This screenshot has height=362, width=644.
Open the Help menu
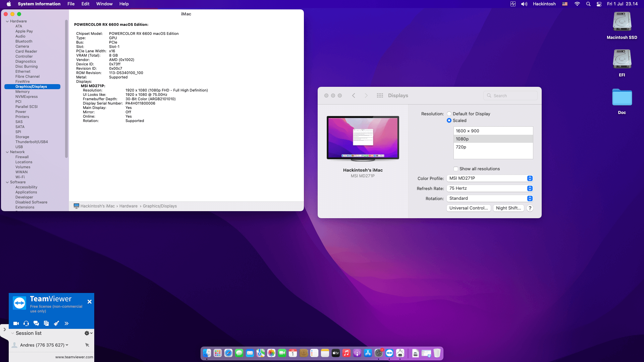[x=124, y=4]
